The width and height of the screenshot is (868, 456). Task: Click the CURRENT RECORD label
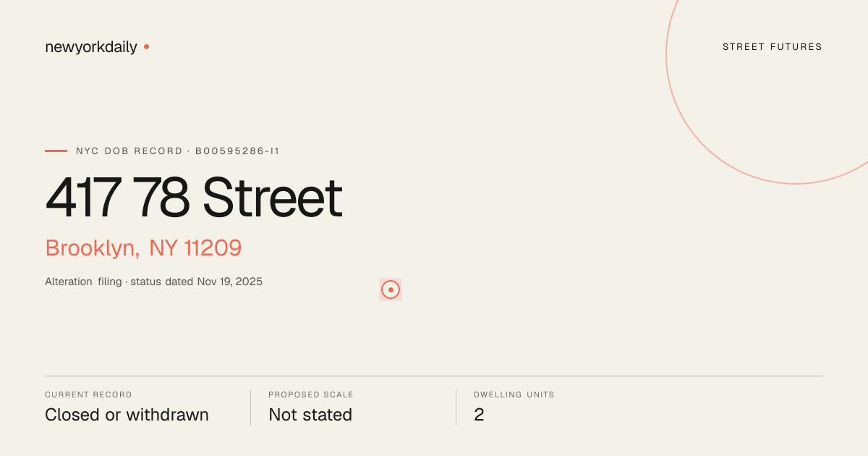(88, 395)
